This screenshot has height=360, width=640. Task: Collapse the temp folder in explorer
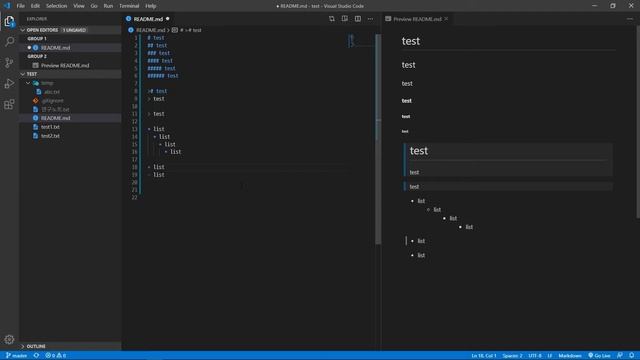tap(28, 83)
